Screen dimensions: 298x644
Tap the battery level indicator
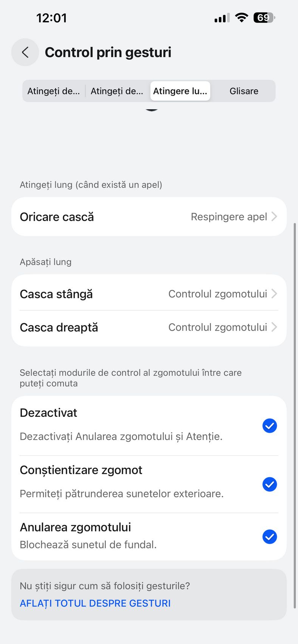click(x=264, y=17)
